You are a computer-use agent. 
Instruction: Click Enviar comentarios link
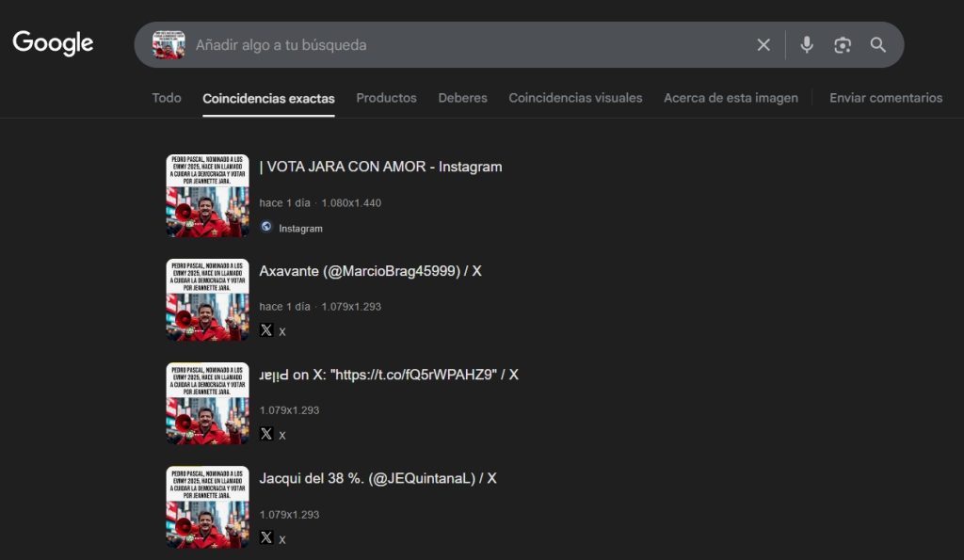[x=886, y=98]
